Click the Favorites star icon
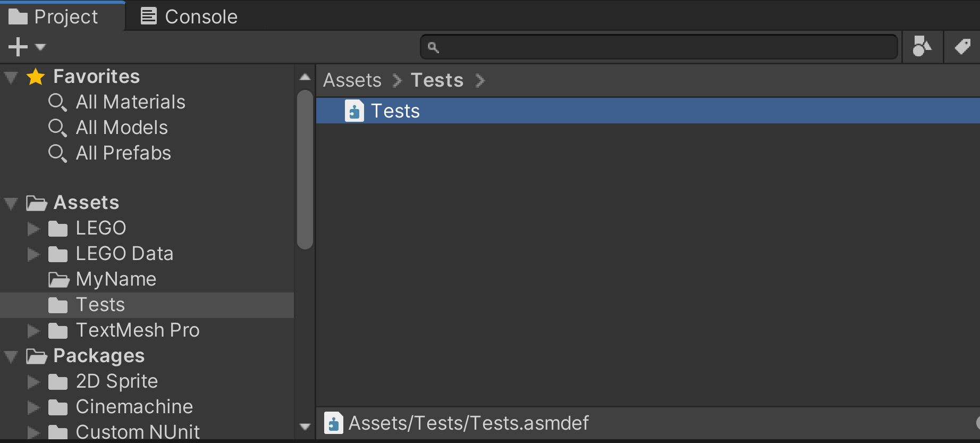 tap(36, 77)
